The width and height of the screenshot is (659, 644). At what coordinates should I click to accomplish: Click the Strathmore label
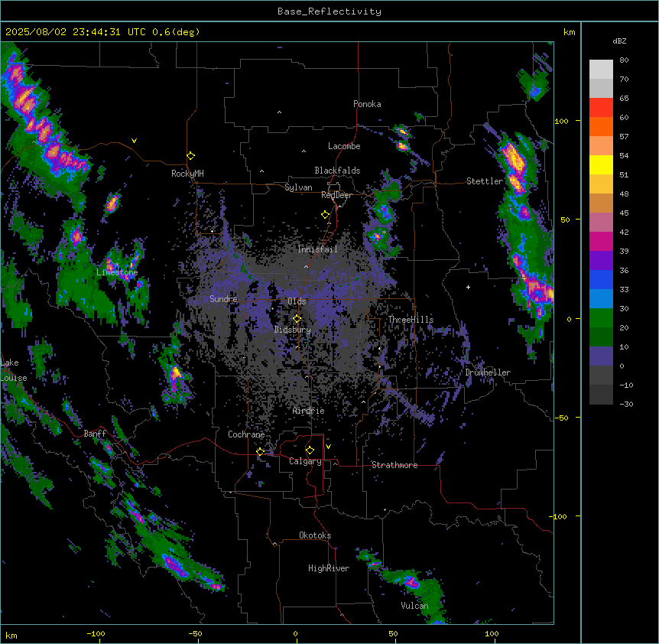click(x=394, y=465)
